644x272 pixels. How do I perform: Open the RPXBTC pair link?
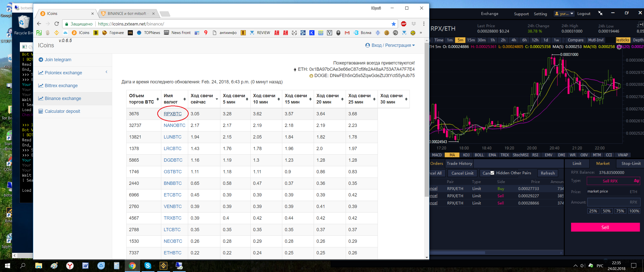point(173,114)
